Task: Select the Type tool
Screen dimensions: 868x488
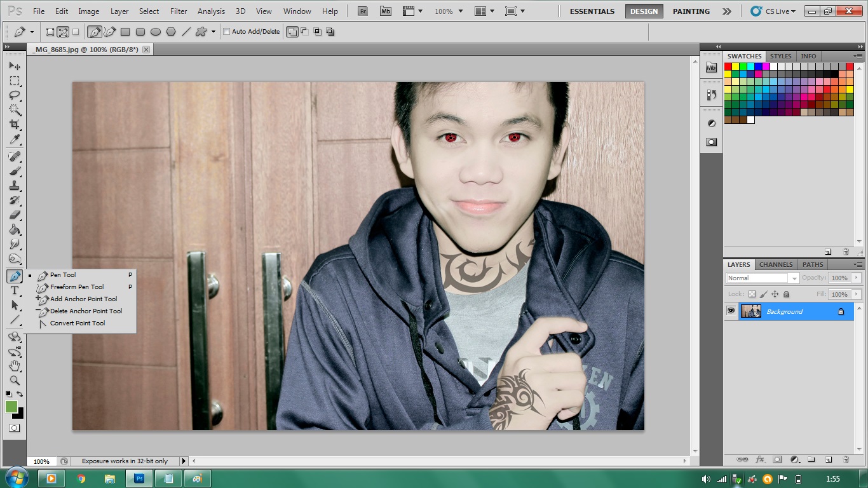Action: pyautogui.click(x=14, y=290)
